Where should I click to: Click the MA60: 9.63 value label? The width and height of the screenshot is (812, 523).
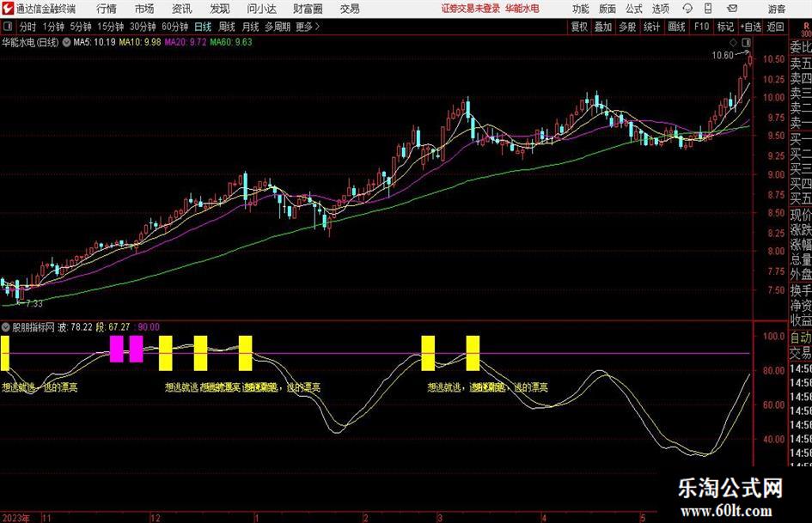click(231, 42)
